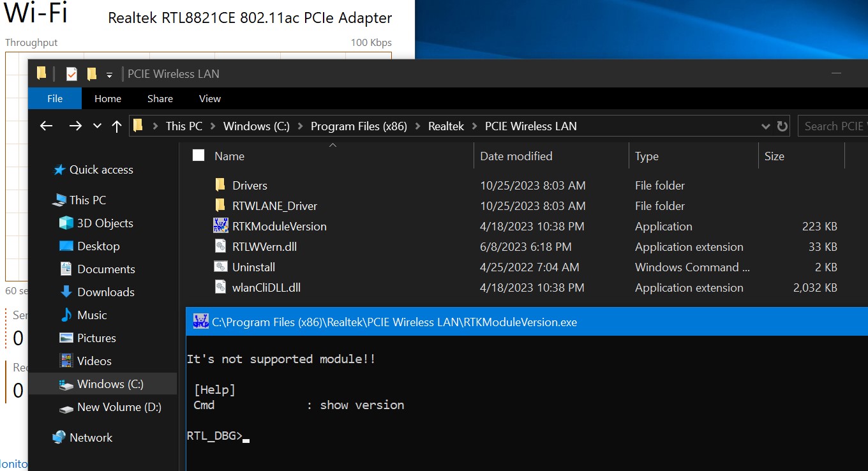Viewport: 868px width, 471px height.
Task: Go forward with the right arrow
Action: (75, 126)
